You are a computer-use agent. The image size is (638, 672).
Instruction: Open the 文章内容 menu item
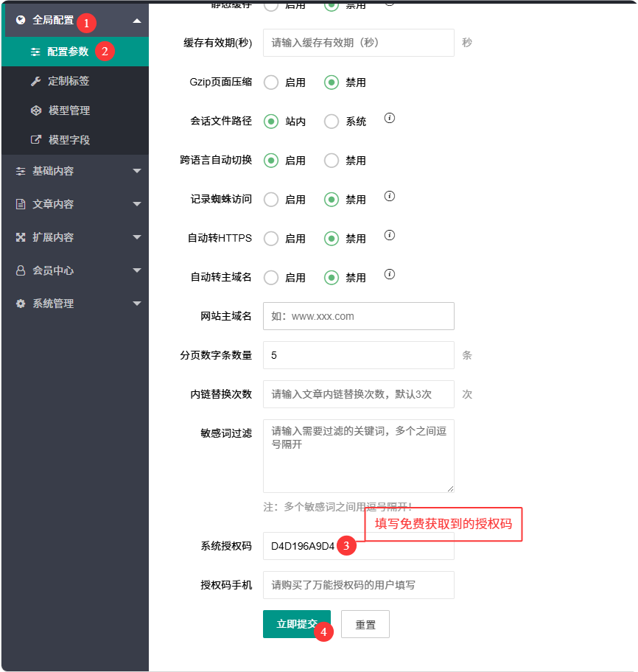click(74, 203)
